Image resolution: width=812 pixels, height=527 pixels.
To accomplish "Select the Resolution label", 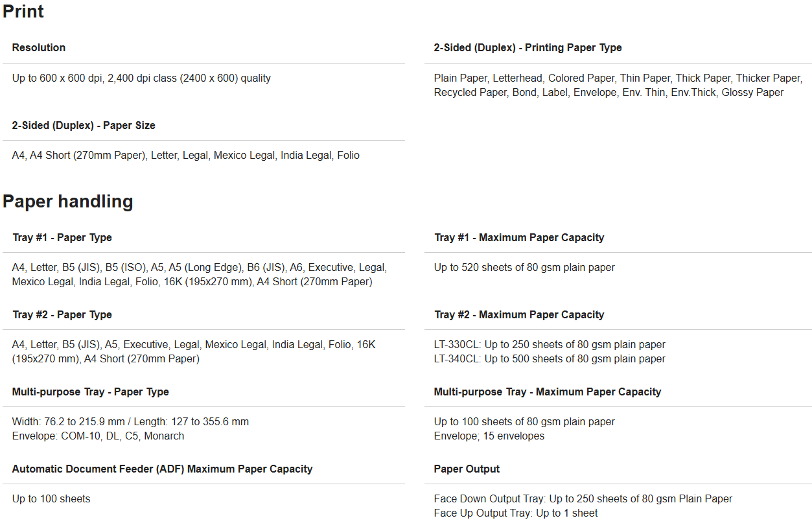I will (x=39, y=48).
